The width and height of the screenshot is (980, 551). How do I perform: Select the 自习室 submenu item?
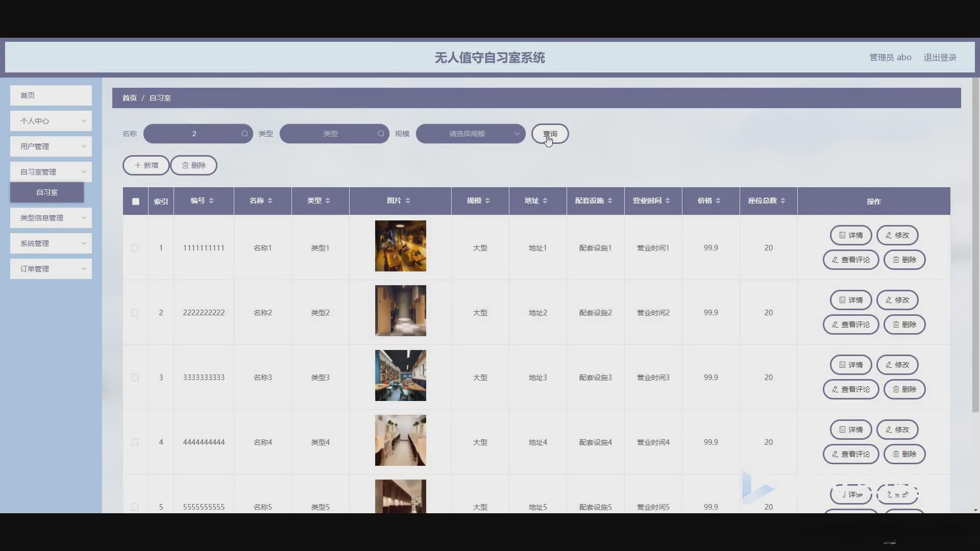(x=47, y=192)
